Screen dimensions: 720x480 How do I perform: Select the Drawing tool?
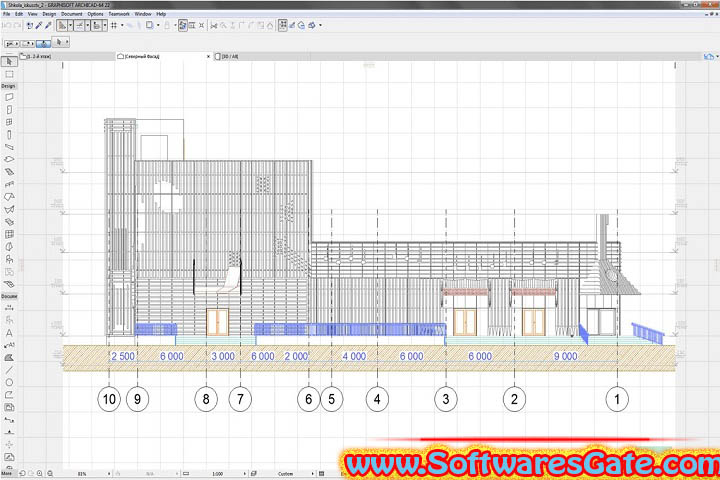point(9,407)
